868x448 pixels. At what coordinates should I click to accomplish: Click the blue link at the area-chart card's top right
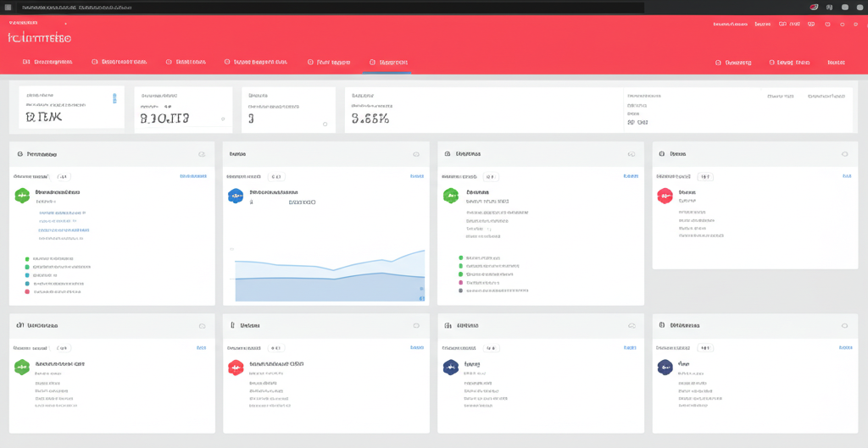point(417,176)
